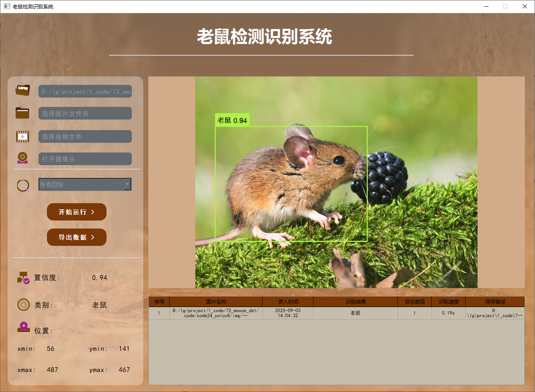Close the 老鼠检测识别系统 window
This screenshot has height=392, width=535.
tap(525, 6)
